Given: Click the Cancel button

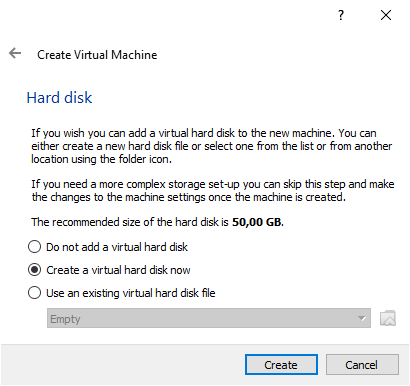Looking at the screenshot, I should (x=362, y=365).
